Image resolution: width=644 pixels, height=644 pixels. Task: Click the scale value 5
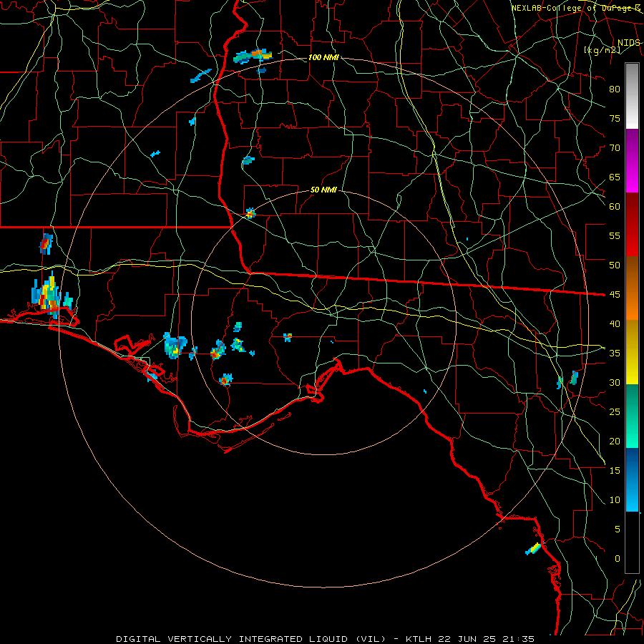618,530
